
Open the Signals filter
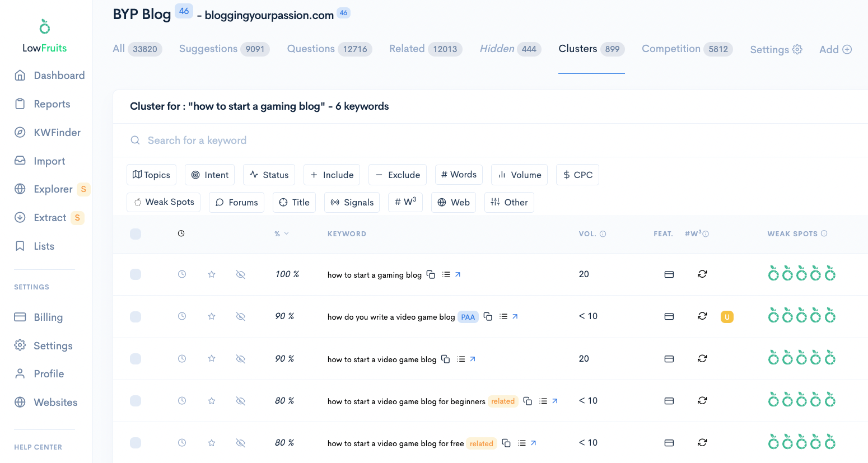[352, 202]
